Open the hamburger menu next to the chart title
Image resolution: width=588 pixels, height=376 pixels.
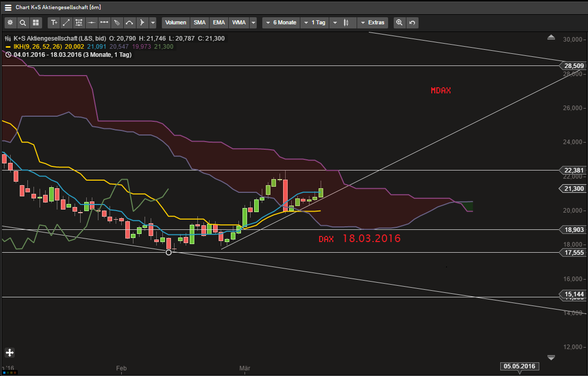pyautogui.click(x=8, y=8)
